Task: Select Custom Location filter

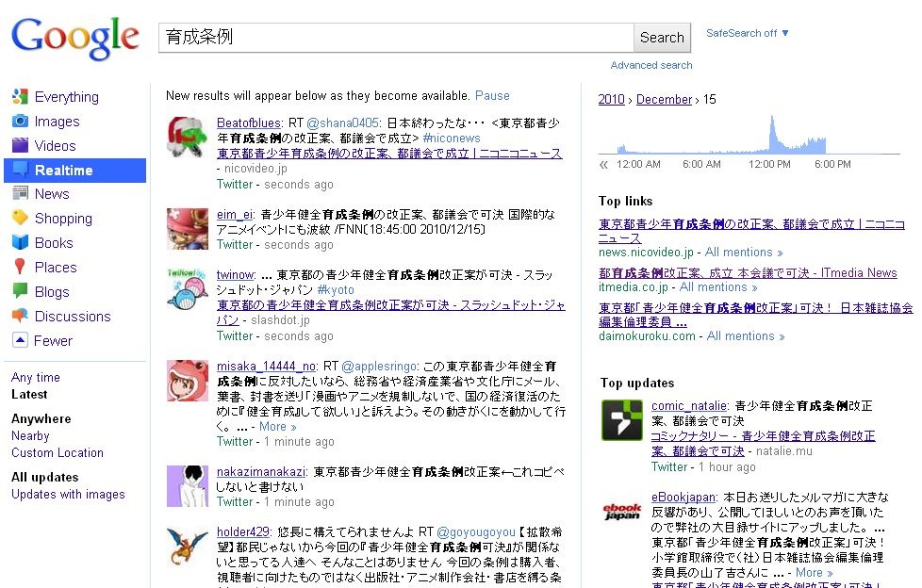Action: click(58, 452)
